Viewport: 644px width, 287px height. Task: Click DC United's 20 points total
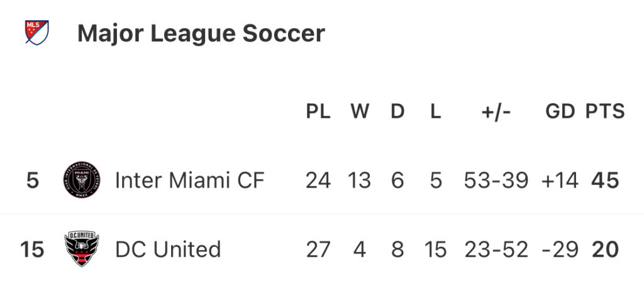tap(605, 250)
